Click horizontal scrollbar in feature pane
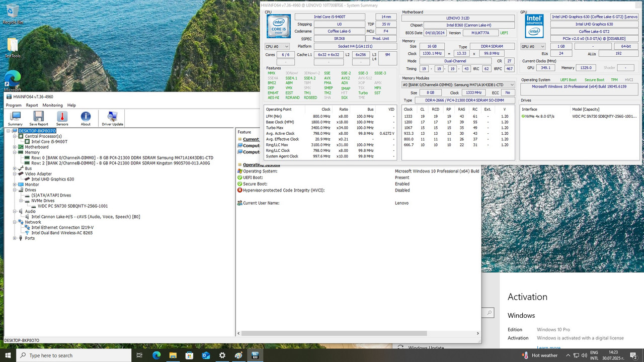Image resolution: width=644 pixels, height=362 pixels. coord(334,333)
